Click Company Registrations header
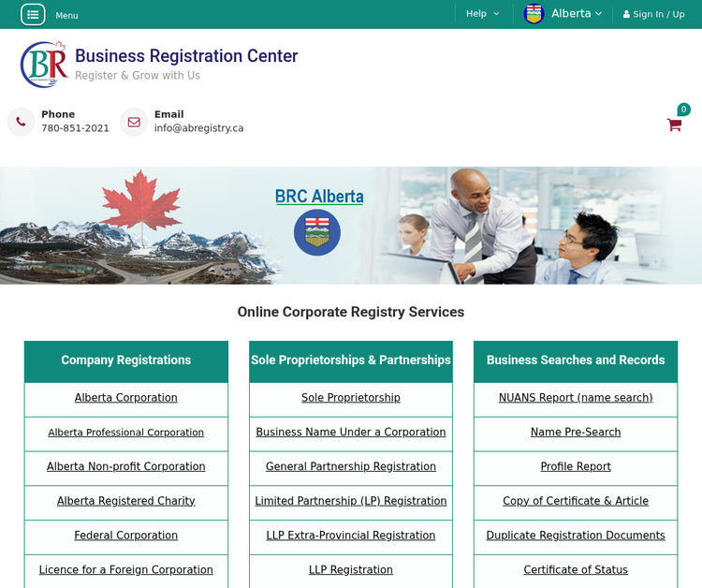702x588 pixels. pyautogui.click(x=126, y=360)
